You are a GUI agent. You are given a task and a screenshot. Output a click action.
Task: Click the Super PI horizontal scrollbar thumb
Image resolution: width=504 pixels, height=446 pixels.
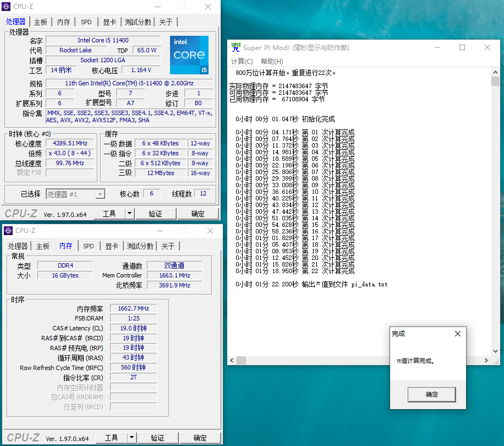pyautogui.click(x=242, y=361)
